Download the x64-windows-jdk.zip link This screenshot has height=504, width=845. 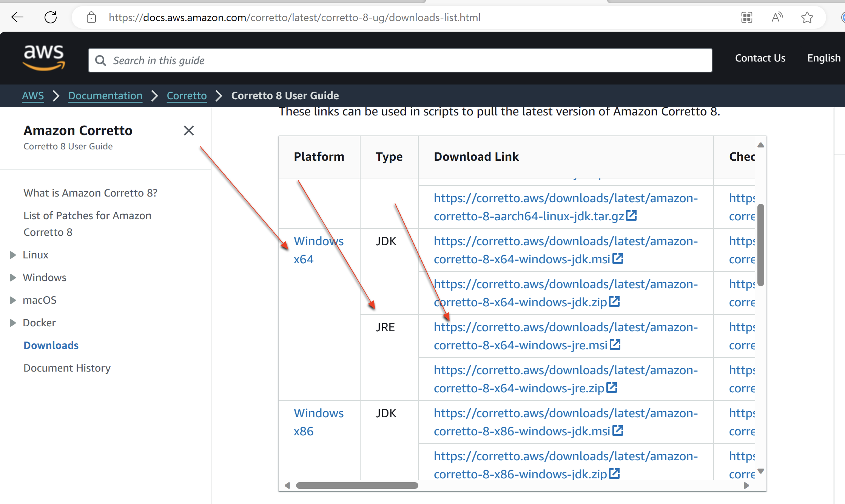[x=565, y=293]
